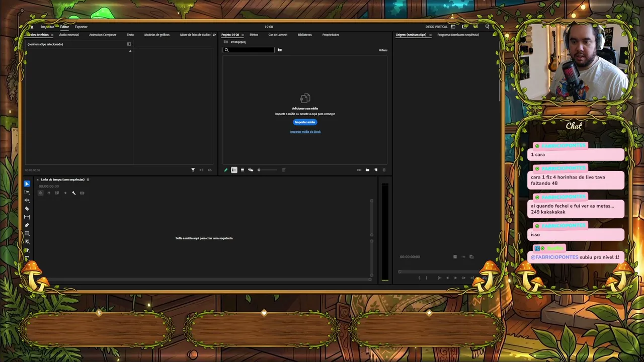Image resolution: width=644 pixels, height=362 pixels.
Task: Click Play in Source monitor
Action: tap(455, 278)
